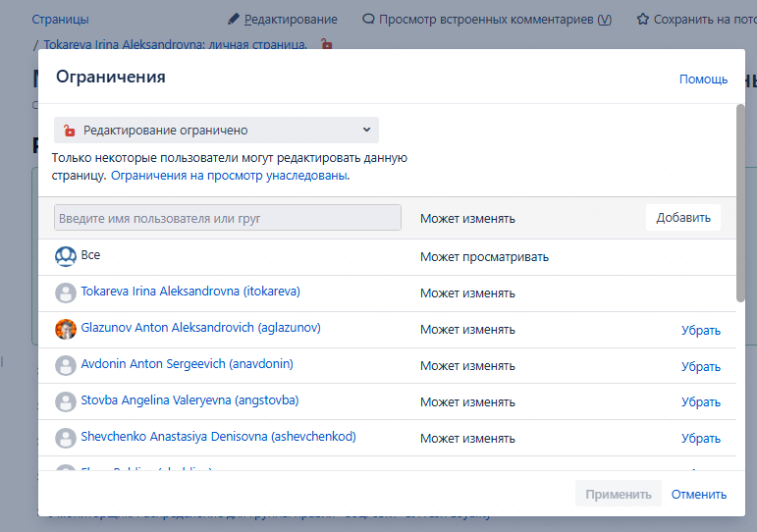Open Страницы in the background breadcrumb
This screenshot has width=757, height=532.
[x=60, y=20]
